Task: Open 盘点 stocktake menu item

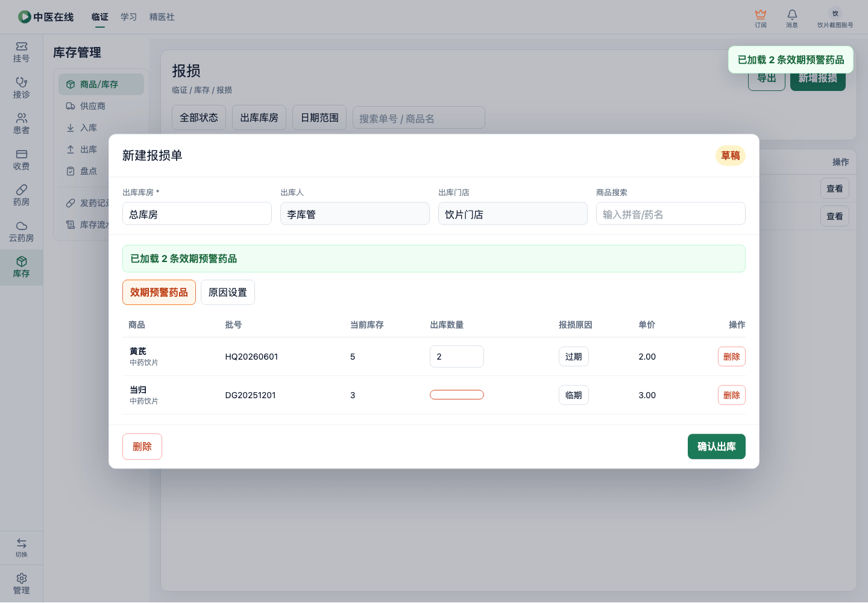Action: tap(84, 171)
